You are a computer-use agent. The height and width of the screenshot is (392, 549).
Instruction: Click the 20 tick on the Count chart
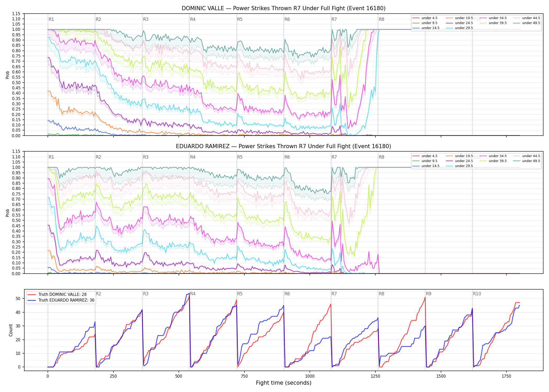(18, 340)
